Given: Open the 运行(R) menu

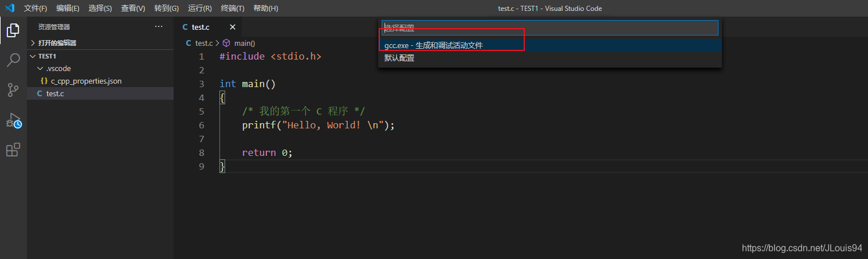Looking at the screenshot, I should (200, 8).
